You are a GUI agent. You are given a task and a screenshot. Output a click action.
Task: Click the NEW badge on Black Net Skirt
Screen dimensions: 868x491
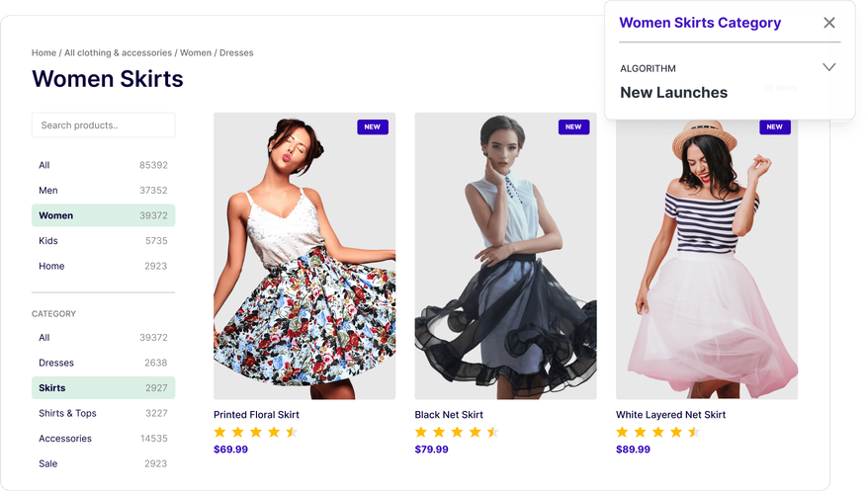573,126
